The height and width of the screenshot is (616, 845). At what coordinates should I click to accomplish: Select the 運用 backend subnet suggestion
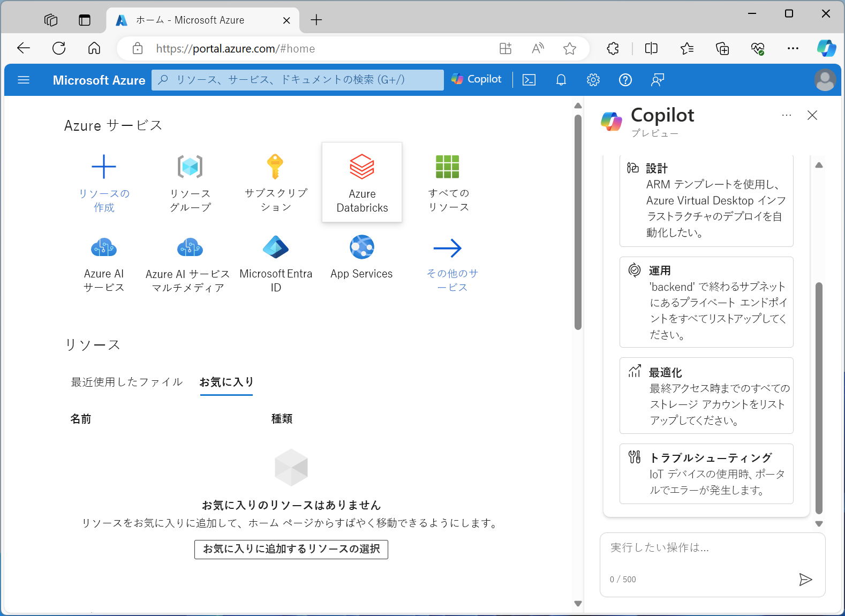(706, 302)
